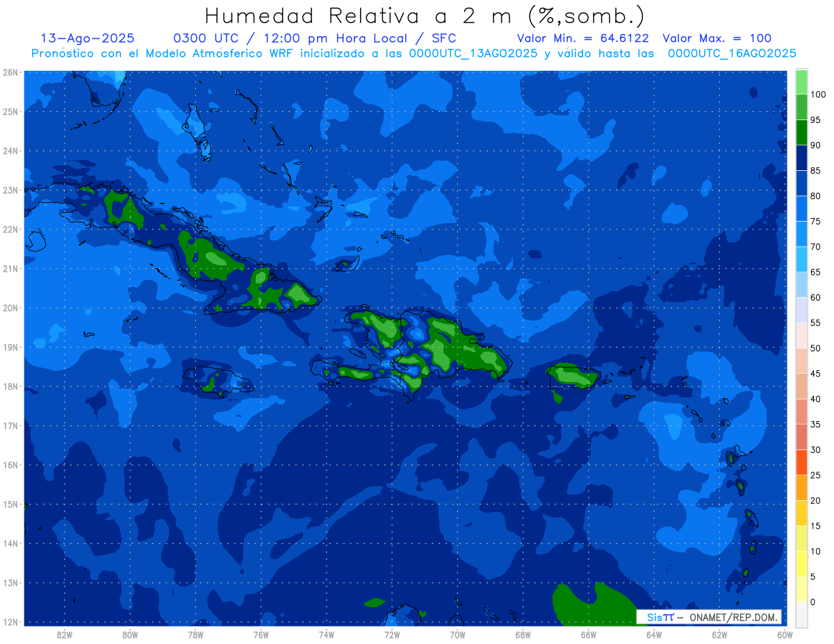834x644 pixels.
Task: Click the longitude label '78W'
Action: [195, 634]
